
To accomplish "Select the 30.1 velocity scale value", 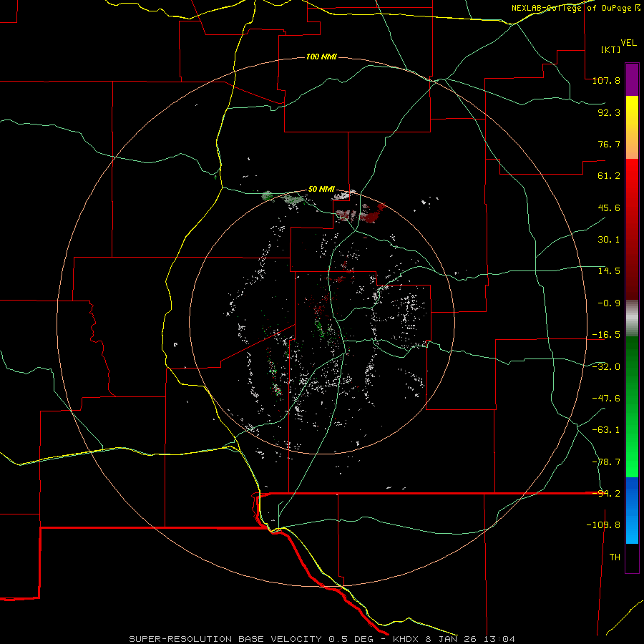I will tap(609, 240).
